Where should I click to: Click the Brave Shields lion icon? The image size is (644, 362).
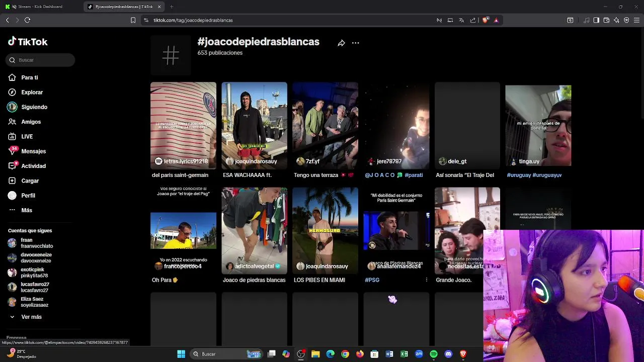[485, 20]
